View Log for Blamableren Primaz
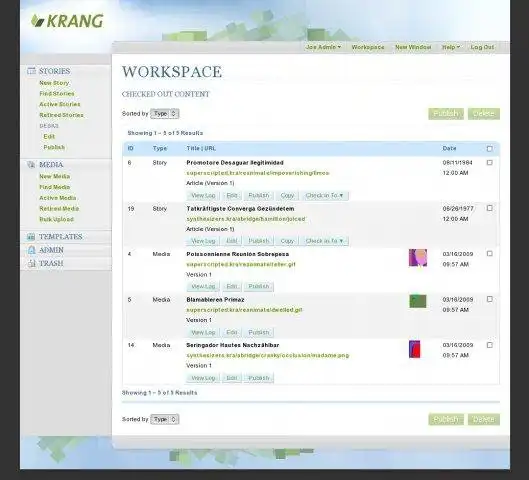 tap(203, 333)
